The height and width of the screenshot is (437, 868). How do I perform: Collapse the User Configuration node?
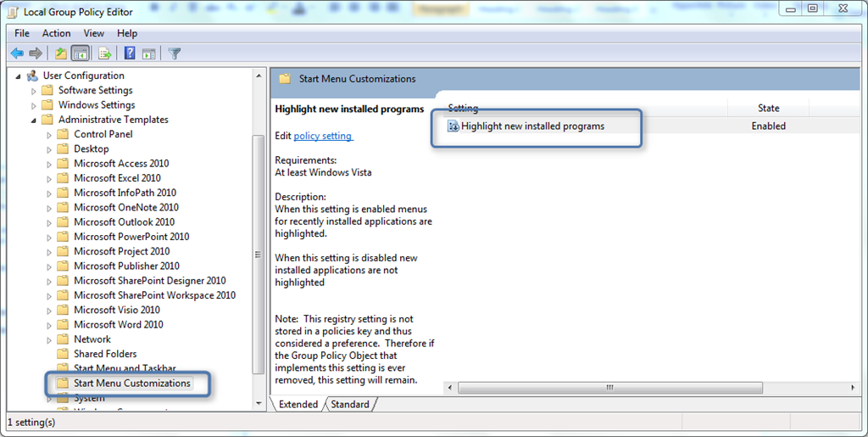point(19,76)
